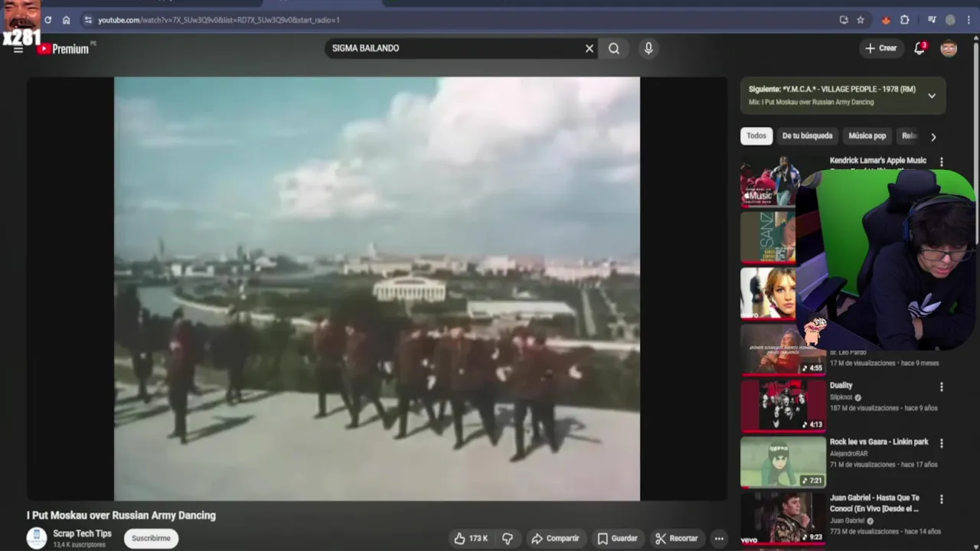Subscribe with the Suscribirme button
Image resolution: width=980 pixels, height=551 pixels.
151,539
